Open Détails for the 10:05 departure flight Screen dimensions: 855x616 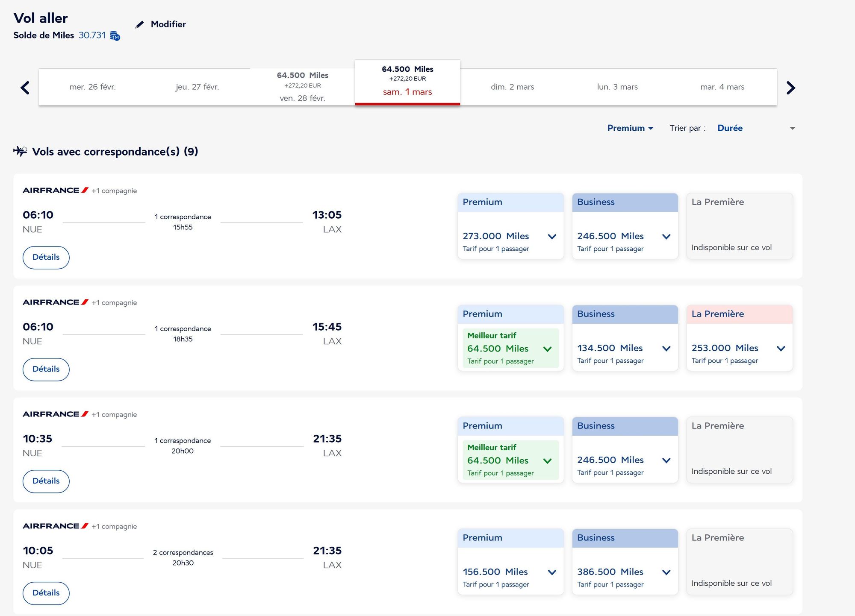[x=46, y=593]
